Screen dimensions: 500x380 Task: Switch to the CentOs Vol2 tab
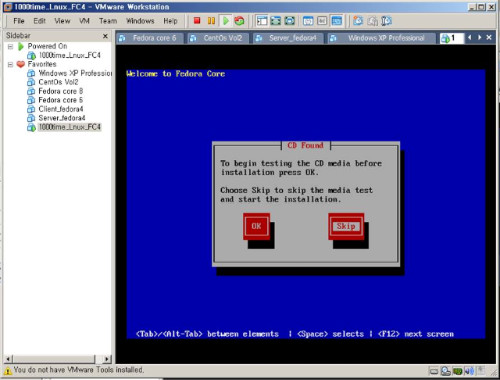click(x=218, y=38)
